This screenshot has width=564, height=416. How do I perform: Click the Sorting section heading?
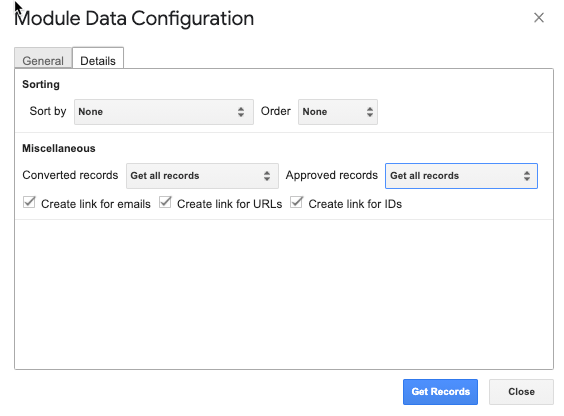point(41,84)
